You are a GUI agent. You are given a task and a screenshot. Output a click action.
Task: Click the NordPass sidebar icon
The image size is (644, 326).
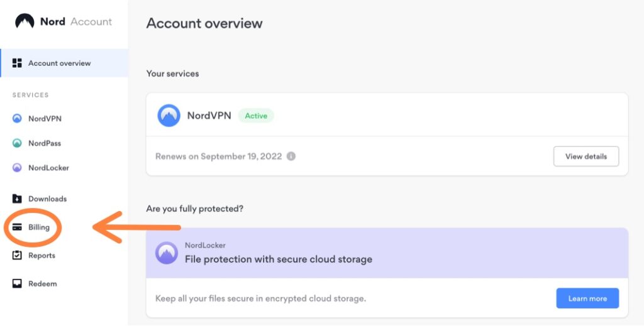[17, 143]
